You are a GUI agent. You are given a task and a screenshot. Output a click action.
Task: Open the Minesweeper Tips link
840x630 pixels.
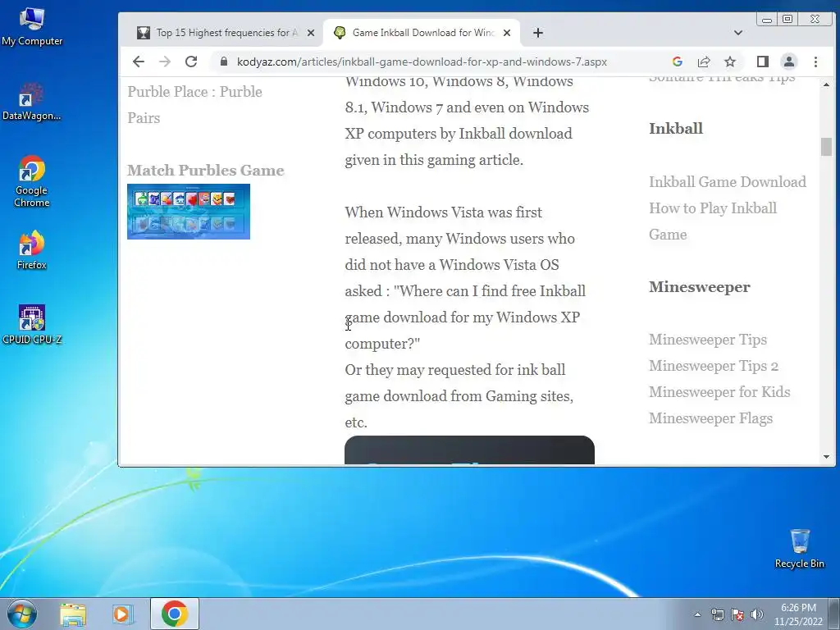pyautogui.click(x=708, y=339)
